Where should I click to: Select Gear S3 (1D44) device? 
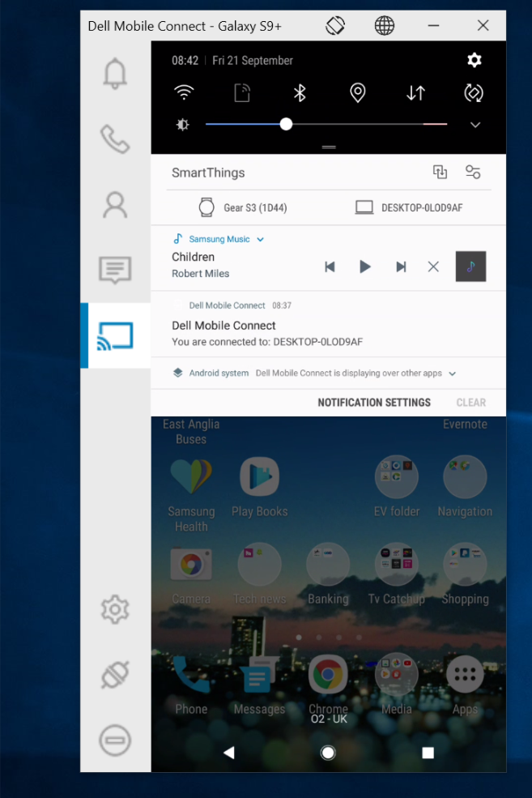tap(243, 207)
